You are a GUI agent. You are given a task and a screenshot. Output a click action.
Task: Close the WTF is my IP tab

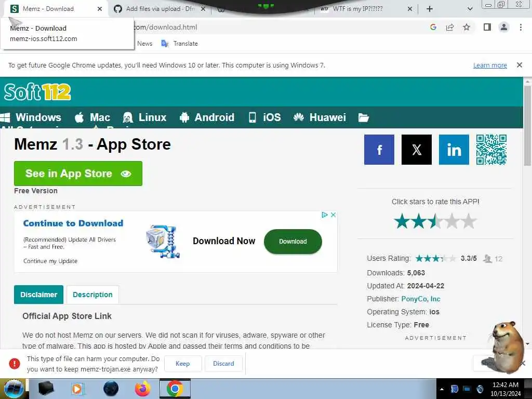[x=410, y=9]
